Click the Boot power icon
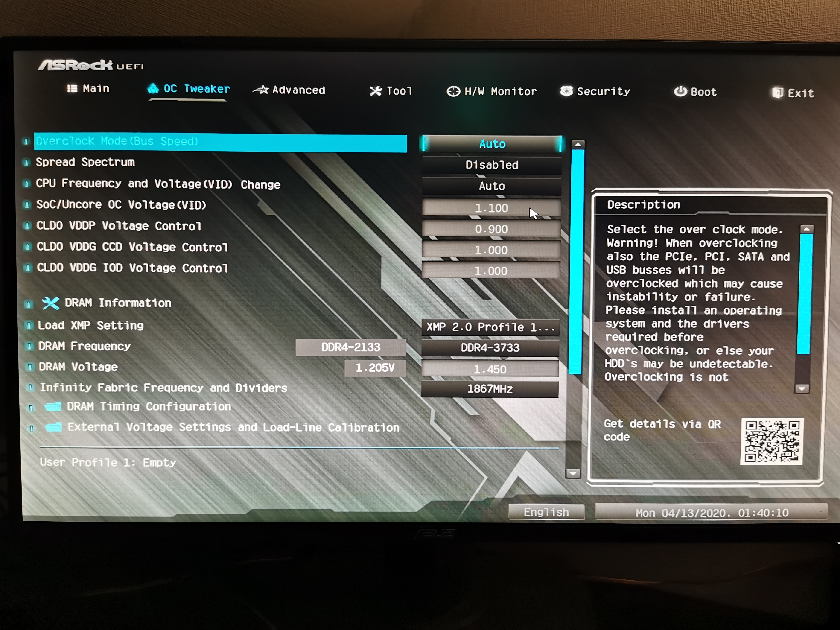The image size is (840, 630). [x=680, y=91]
